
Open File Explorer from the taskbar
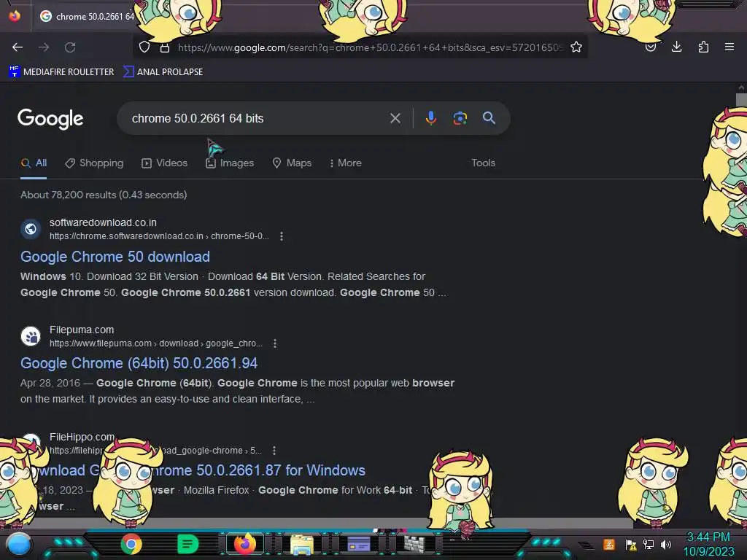[x=301, y=544]
